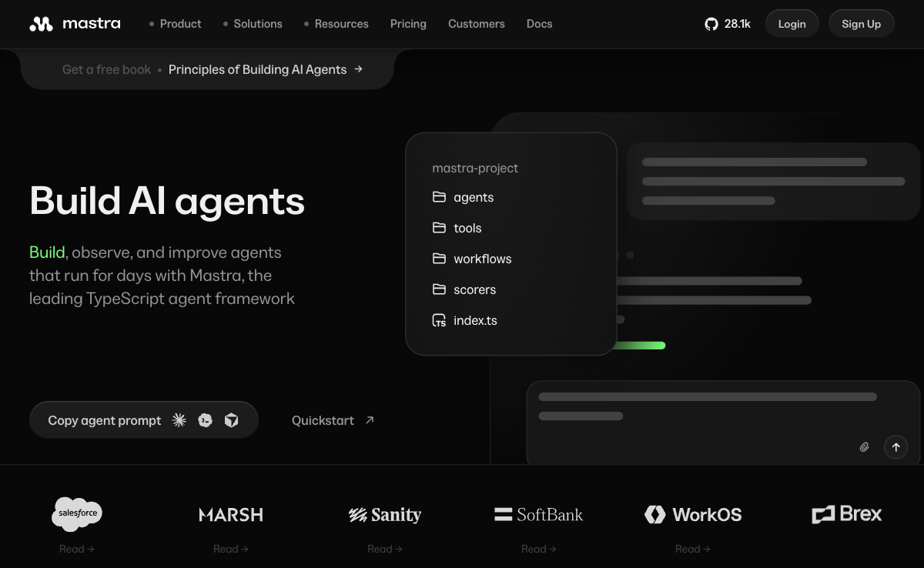Click the SoftBank logo
The image size is (924, 568).
pyautogui.click(x=539, y=514)
